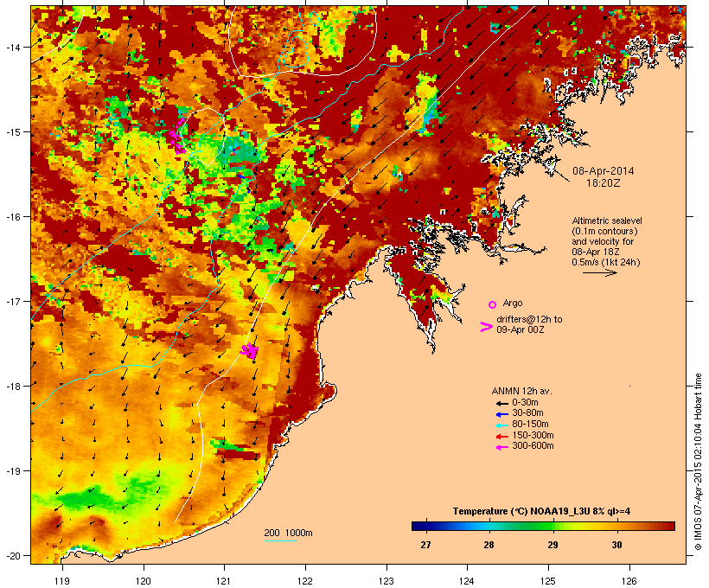This screenshot has width=709, height=588.
Task: Click the magenta drifter cluster near 17.5°S
Action: coord(249,350)
